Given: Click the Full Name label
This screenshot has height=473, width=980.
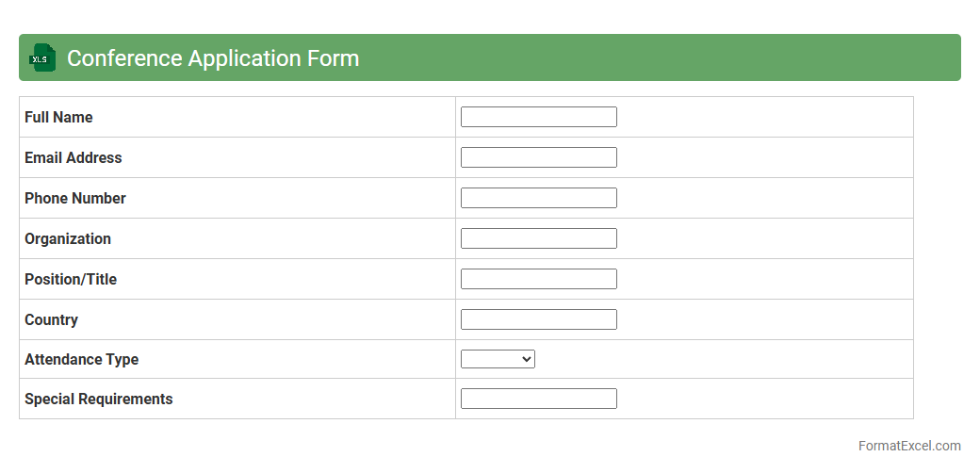Looking at the screenshot, I should [58, 117].
